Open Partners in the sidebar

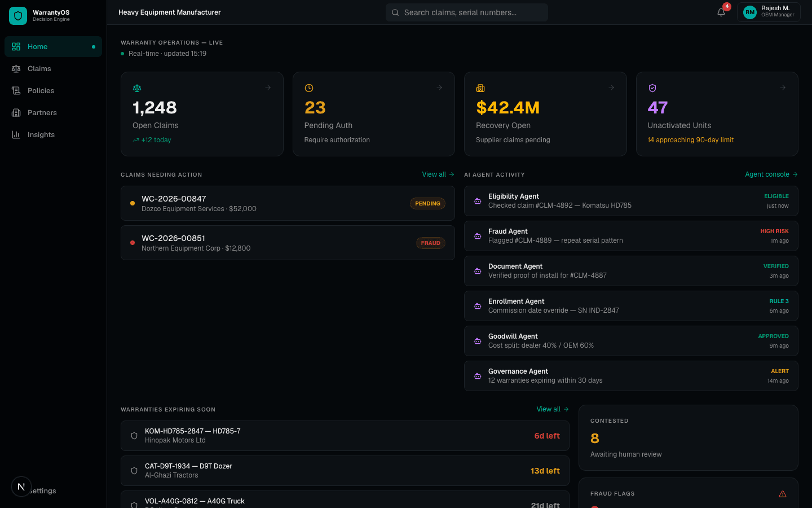pos(53,113)
